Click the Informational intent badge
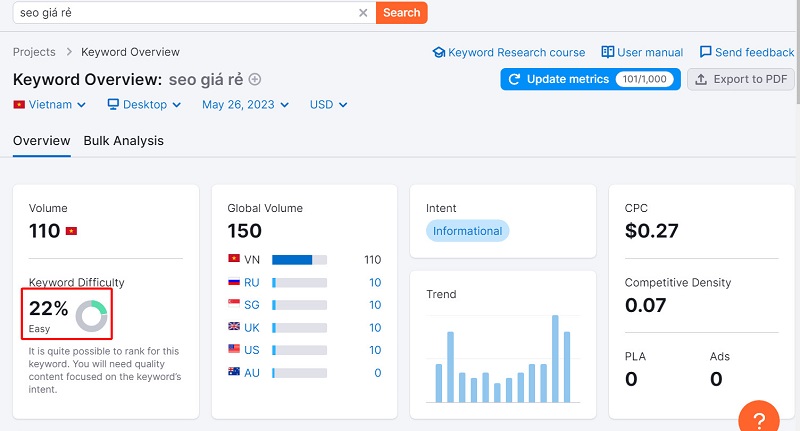800x431 pixels. pyautogui.click(x=467, y=231)
